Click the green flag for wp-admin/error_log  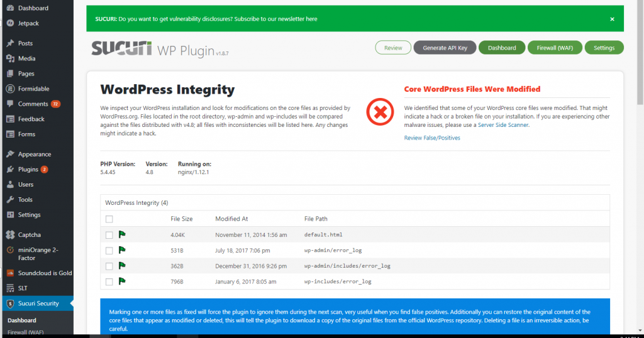point(122,250)
